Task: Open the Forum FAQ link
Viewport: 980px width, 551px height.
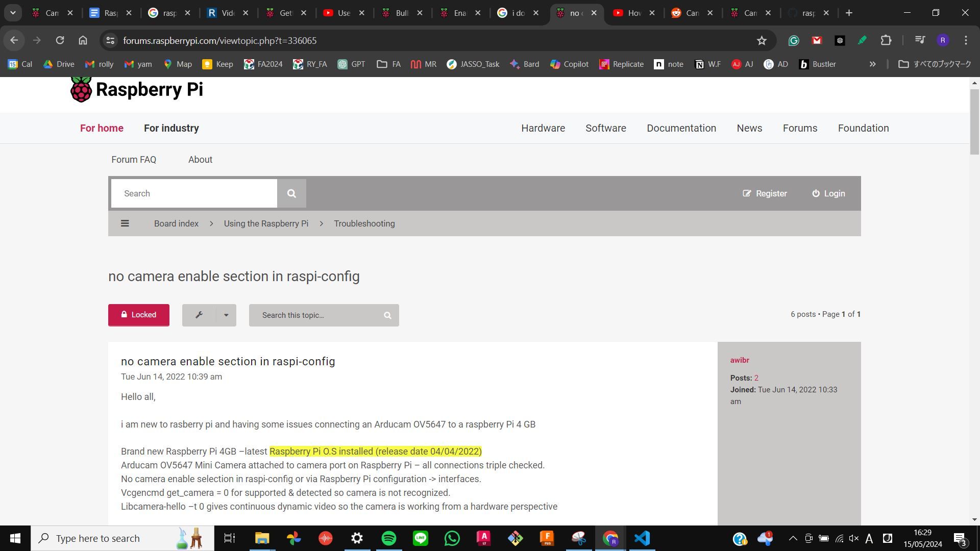Action: coord(134,160)
